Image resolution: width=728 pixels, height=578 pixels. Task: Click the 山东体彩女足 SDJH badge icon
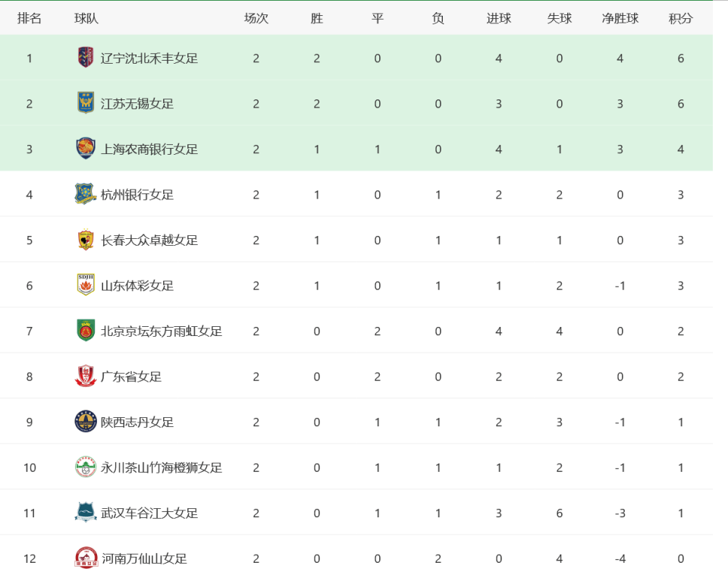tap(86, 285)
